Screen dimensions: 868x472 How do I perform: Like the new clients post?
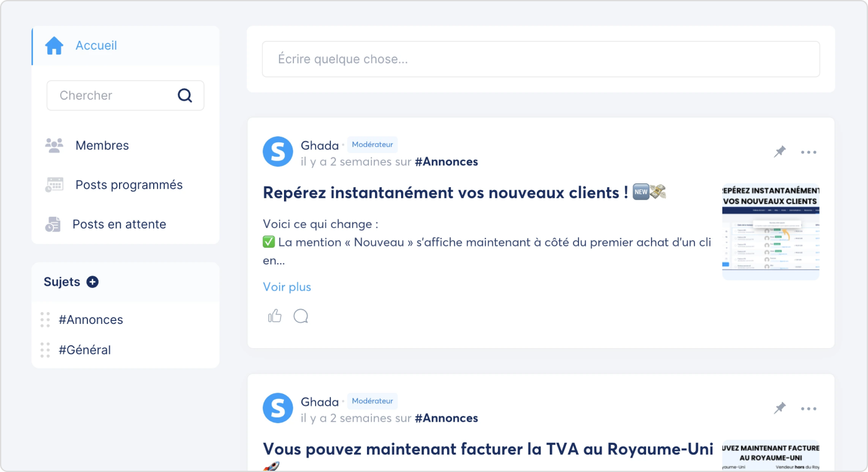(x=275, y=317)
